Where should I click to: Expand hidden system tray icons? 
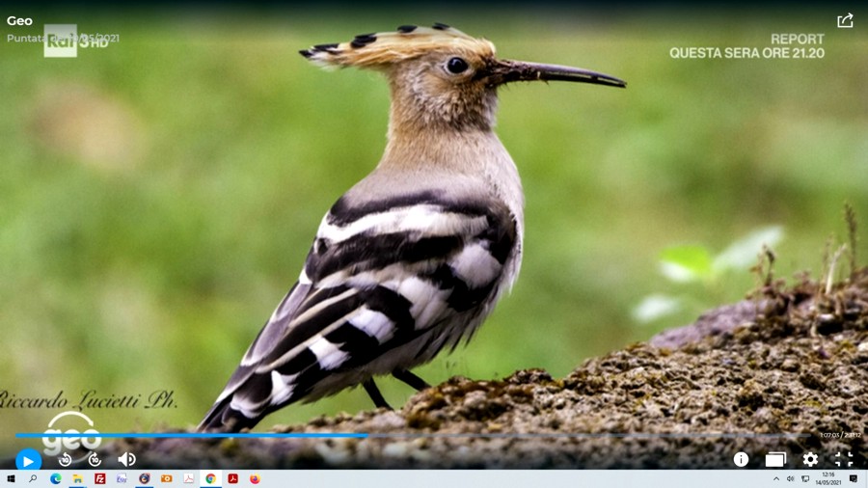click(776, 479)
